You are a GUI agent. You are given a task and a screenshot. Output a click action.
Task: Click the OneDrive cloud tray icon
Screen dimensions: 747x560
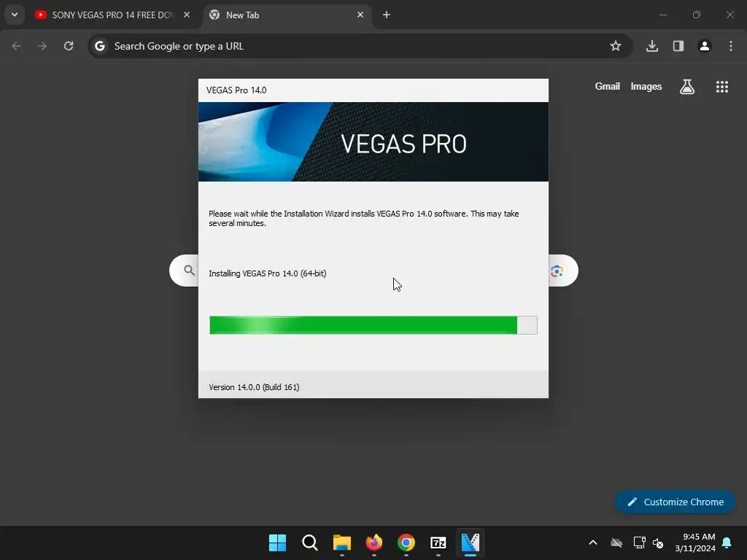click(x=616, y=542)
